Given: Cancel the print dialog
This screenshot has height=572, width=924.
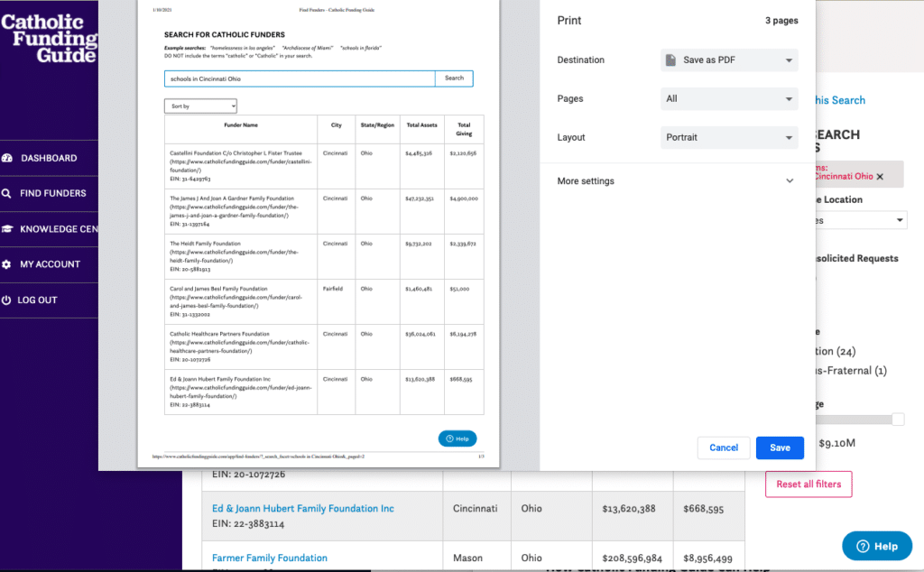Looking at the screenshot, I should [724, 447].
